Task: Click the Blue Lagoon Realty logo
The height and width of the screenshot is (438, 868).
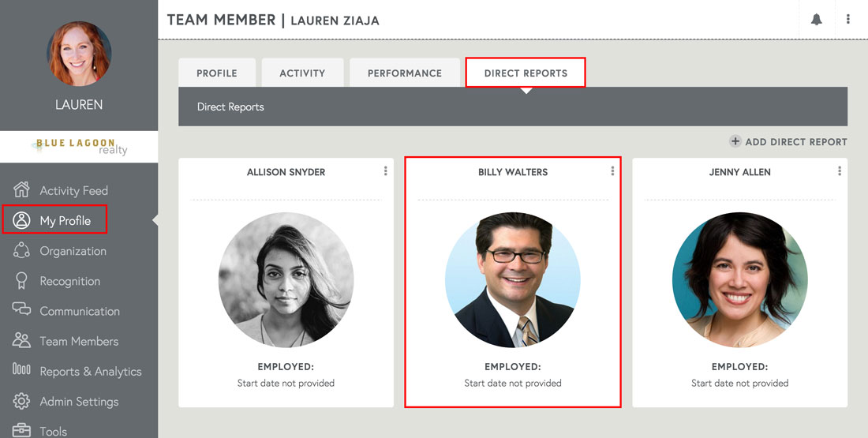Action: pos(80,147)
